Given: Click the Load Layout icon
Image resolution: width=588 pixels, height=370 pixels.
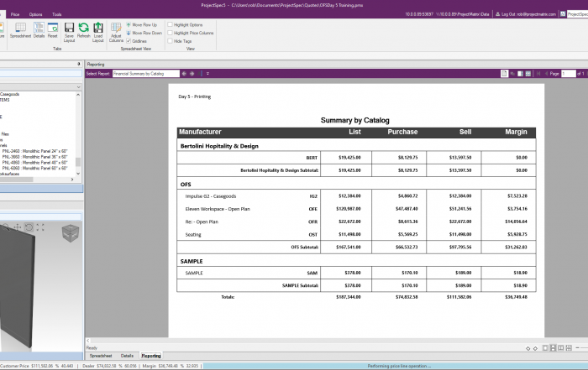Looking at the screenshot, I should click(98, 30).
